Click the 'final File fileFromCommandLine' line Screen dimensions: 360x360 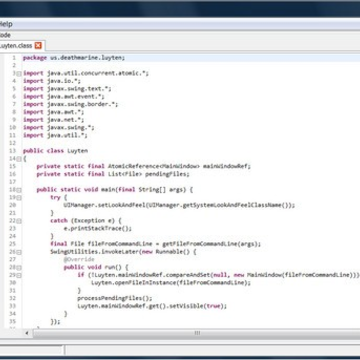point(156,244)
